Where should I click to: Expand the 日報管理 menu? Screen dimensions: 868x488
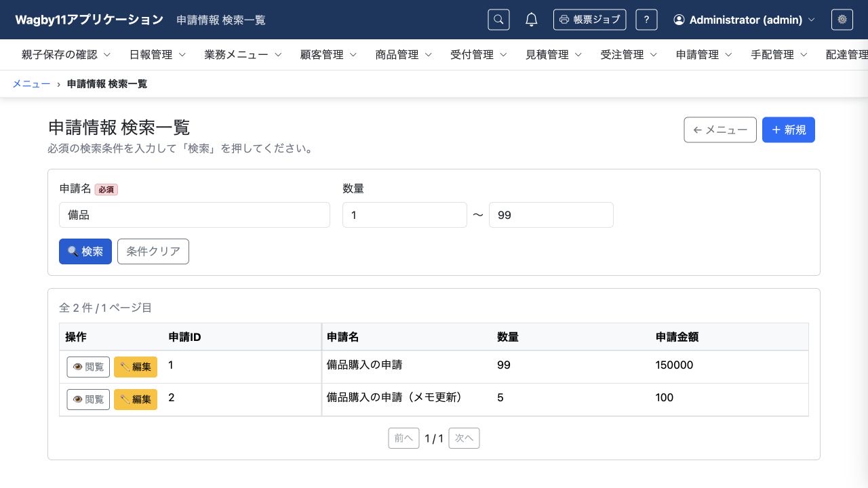coord(157,55)
